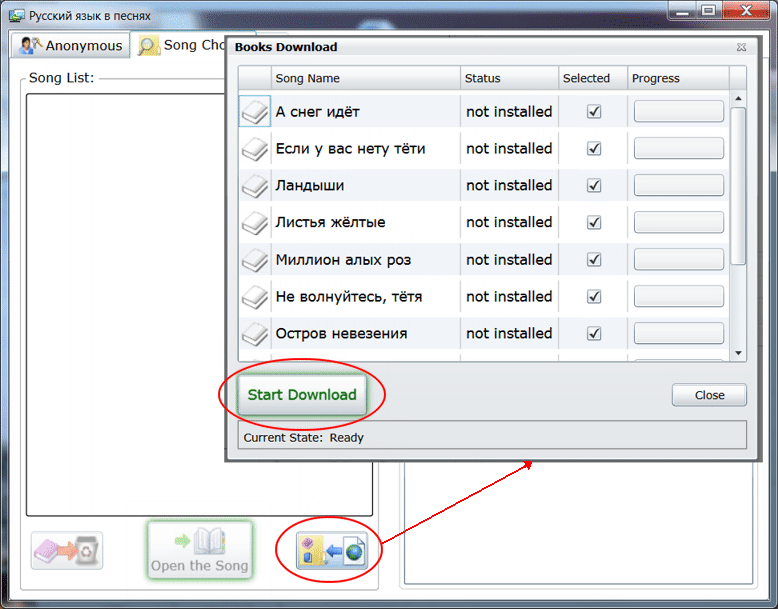778x609 pixels.
Task: Click not installed status for Листья жёлтые
Action: coord(509,222)
